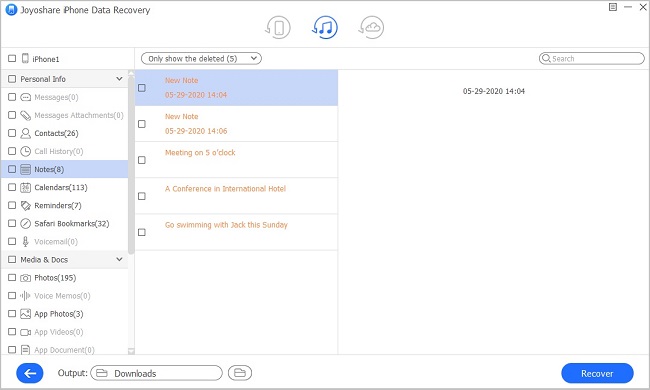
Task: Tick the Safari Bookmarks(32) checkbox
Action: point(12,223)
